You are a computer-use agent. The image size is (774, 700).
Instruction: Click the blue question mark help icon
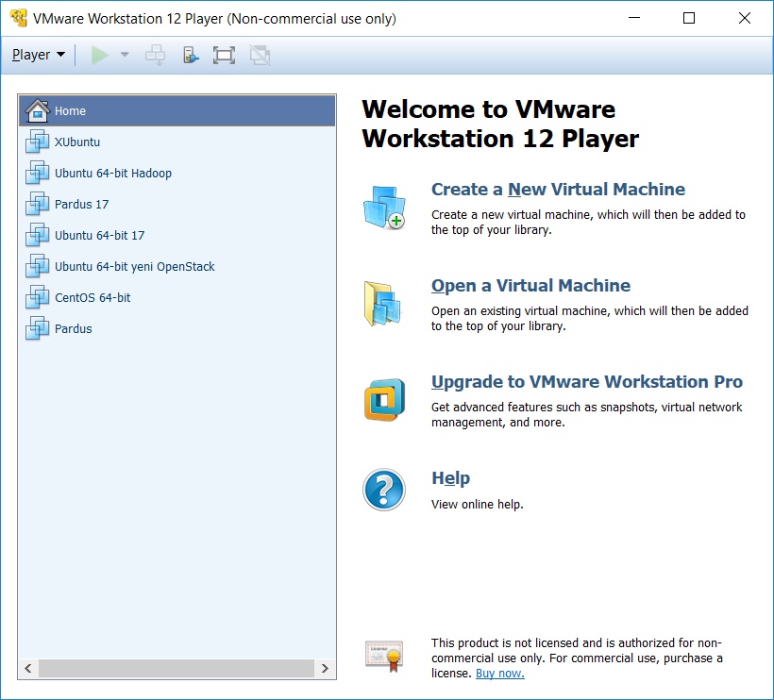384,490
